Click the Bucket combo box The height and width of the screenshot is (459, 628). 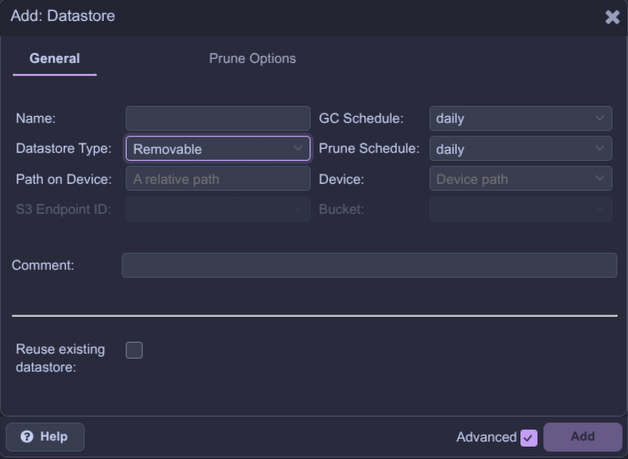[520, 209]
